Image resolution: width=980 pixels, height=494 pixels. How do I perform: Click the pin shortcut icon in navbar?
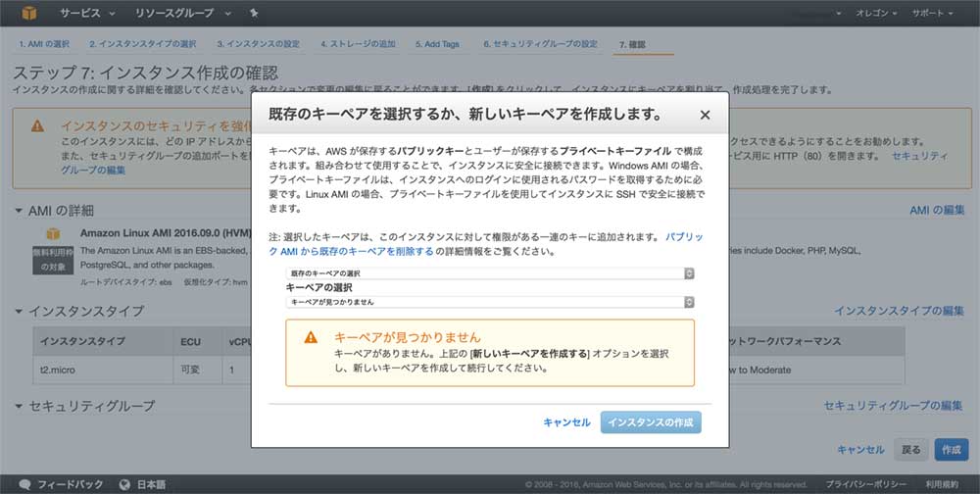click(x=255, y=14)
